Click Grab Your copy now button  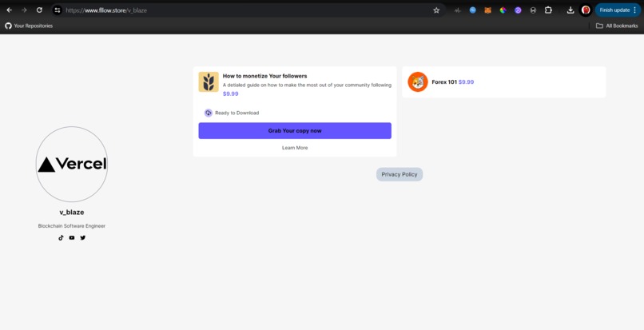click(295, 131)
